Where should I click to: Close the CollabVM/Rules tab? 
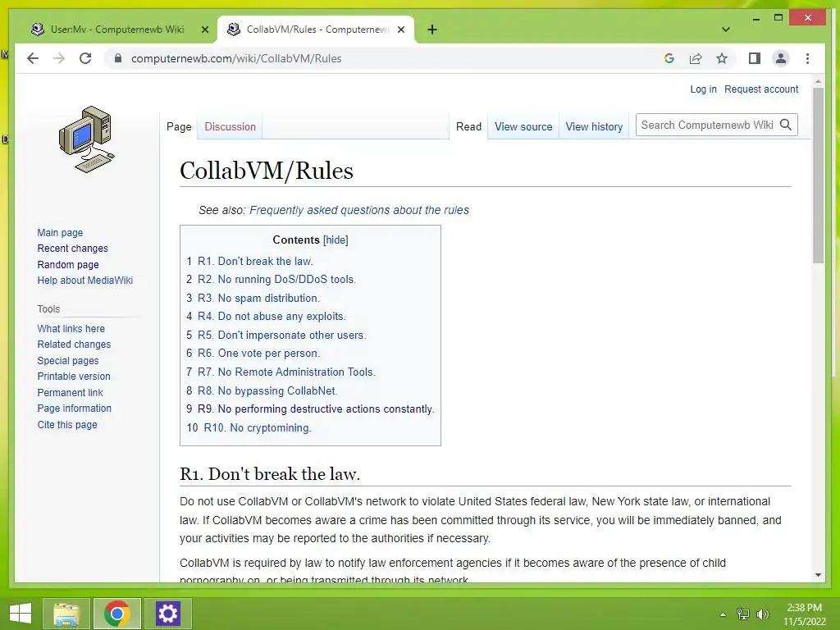[400, 30]
